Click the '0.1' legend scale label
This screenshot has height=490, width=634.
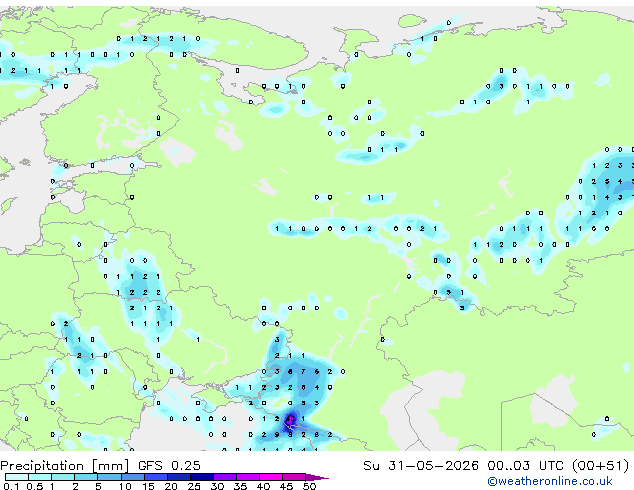(10, 486)
